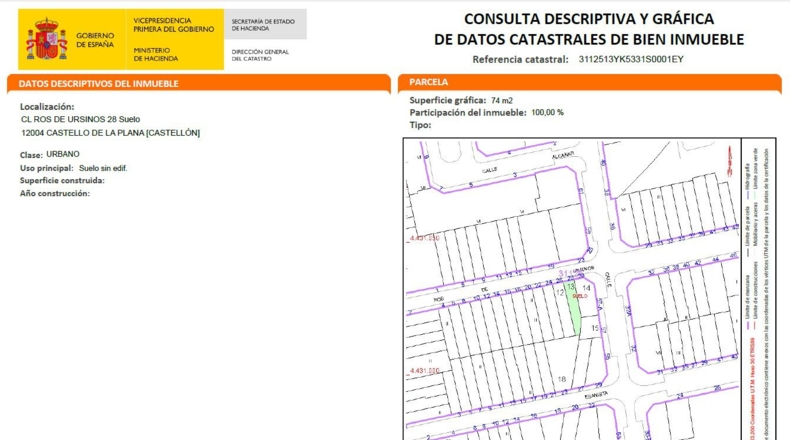Click the 'Año construcción:' label
This screenshot has width=790, height=440.
pos(55,194)
